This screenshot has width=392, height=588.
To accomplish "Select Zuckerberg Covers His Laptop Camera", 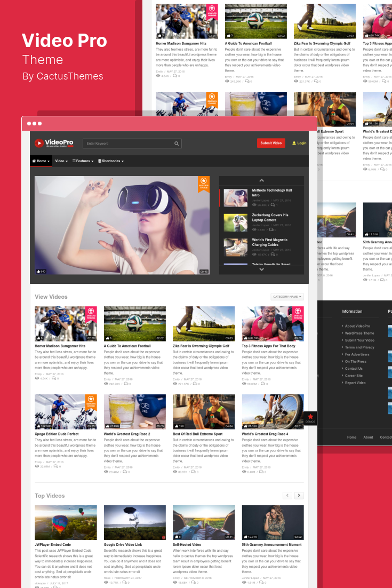I will tap(270, 218).
